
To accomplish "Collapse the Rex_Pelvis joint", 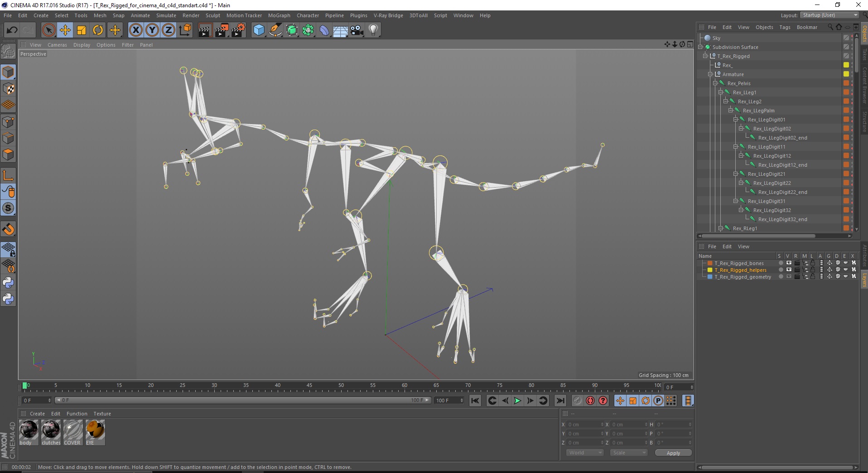I will [x=715, y=83].
